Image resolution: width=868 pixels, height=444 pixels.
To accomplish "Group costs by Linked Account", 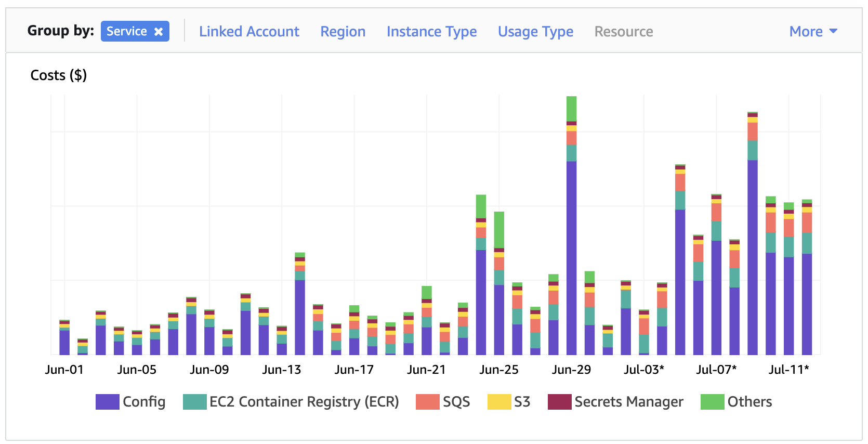I will click(x=249, y=32).
